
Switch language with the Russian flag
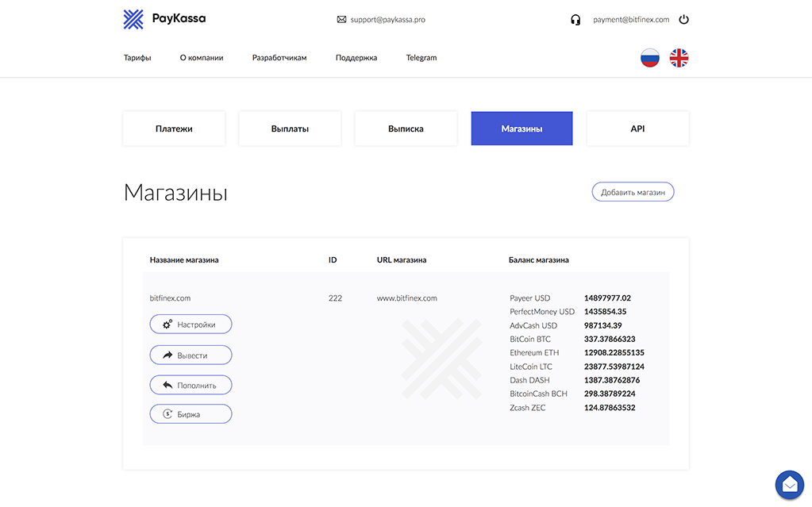click(x=650, y=58)
